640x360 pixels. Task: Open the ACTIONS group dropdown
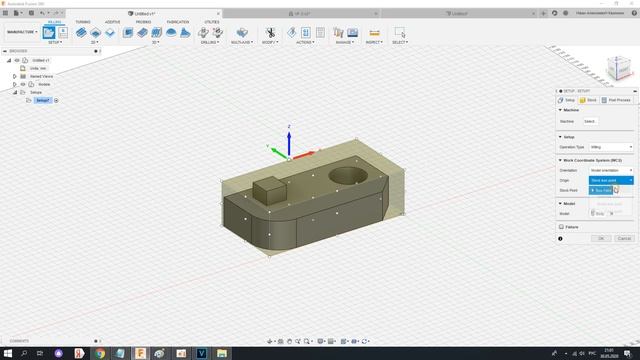click(305, 42)
